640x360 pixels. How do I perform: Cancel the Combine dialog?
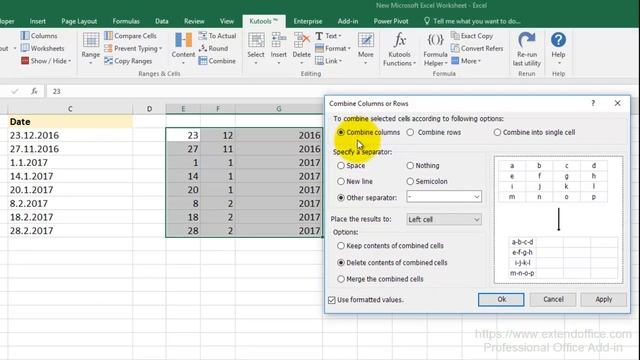point(553,299)
